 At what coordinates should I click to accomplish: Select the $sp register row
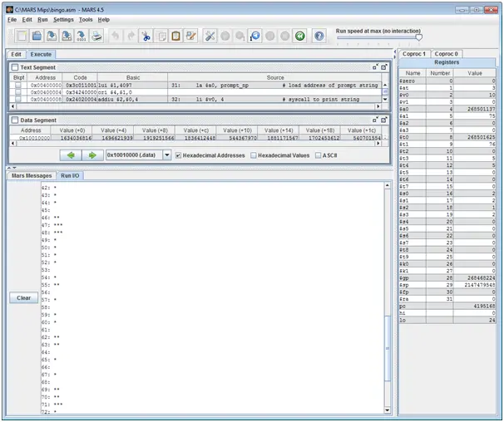[x=447, y=285]
